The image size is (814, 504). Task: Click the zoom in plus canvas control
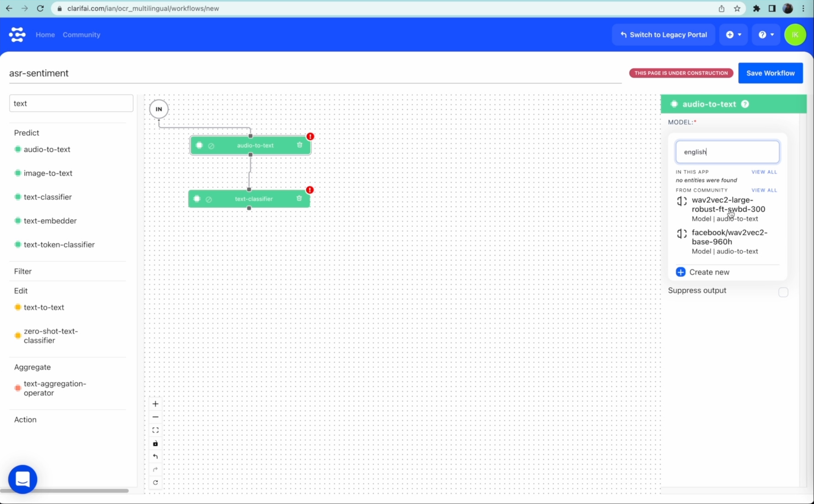tap(155, 404)
